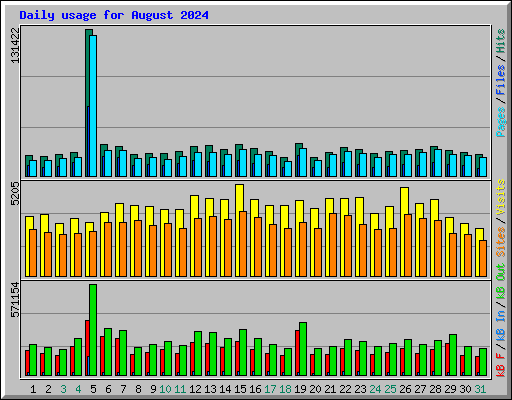Select day 12 on the bottom axis
The width and height of the screenshot is (512, 400).
click(195, 389)
